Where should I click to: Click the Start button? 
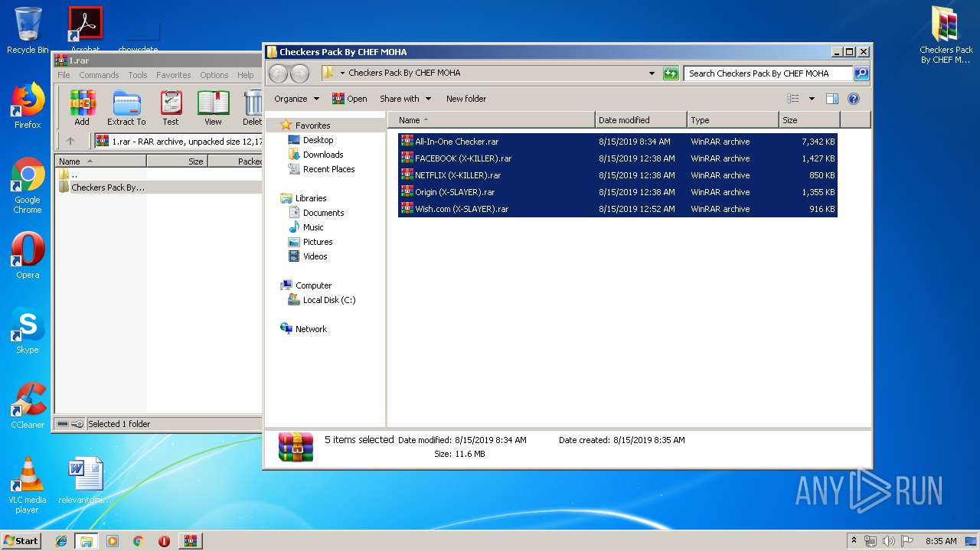tap(21, 541)
